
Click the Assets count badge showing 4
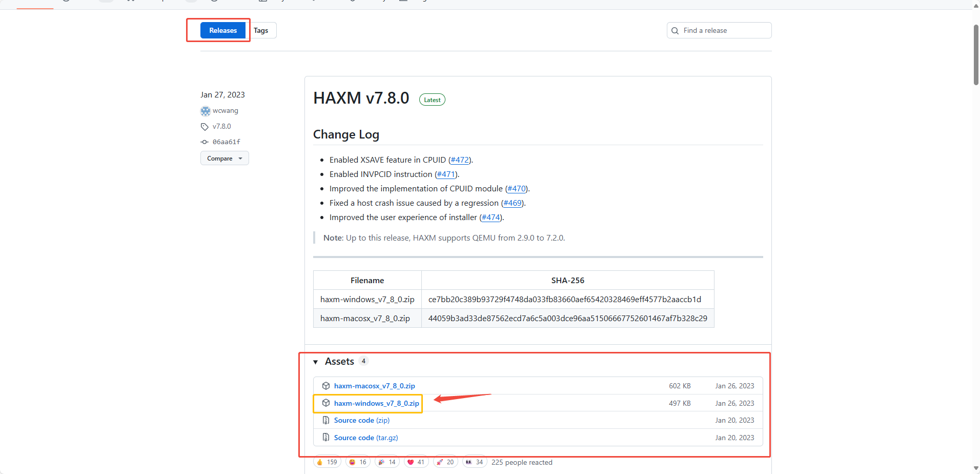coord(363,361)
